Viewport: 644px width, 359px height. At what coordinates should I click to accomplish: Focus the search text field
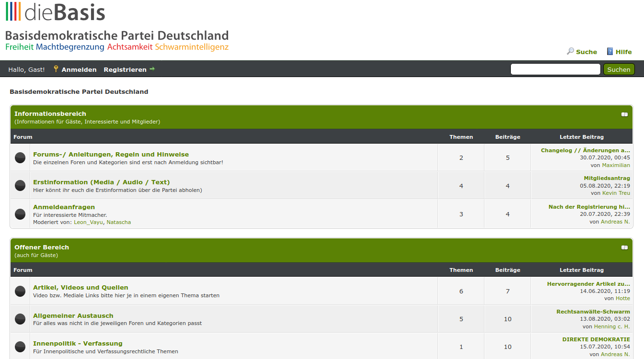(555, 69)
